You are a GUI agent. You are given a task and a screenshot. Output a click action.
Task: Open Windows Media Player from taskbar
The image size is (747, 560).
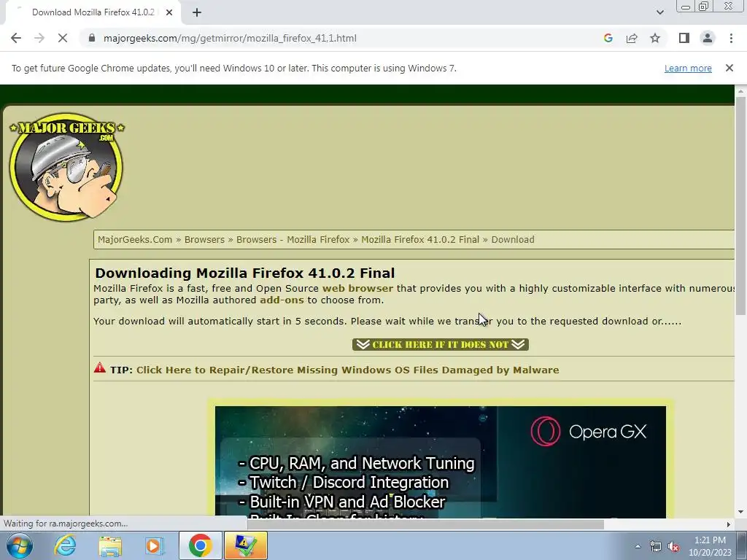pos(155,545)
